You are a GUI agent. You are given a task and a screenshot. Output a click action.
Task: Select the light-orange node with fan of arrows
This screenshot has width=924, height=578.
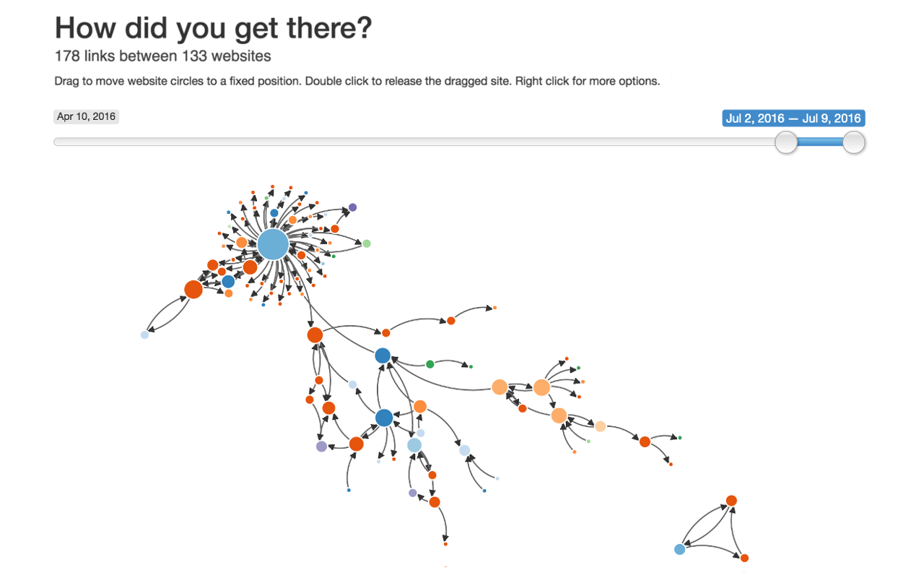541,387
